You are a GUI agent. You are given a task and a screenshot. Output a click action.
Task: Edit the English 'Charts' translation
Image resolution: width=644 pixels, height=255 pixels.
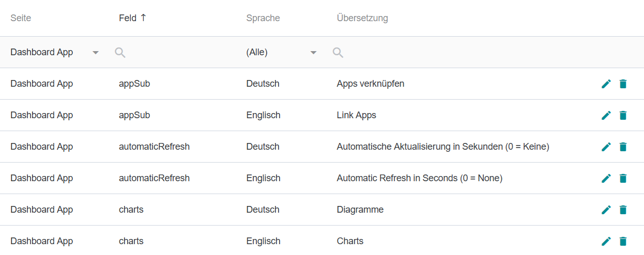click(606, 241)
